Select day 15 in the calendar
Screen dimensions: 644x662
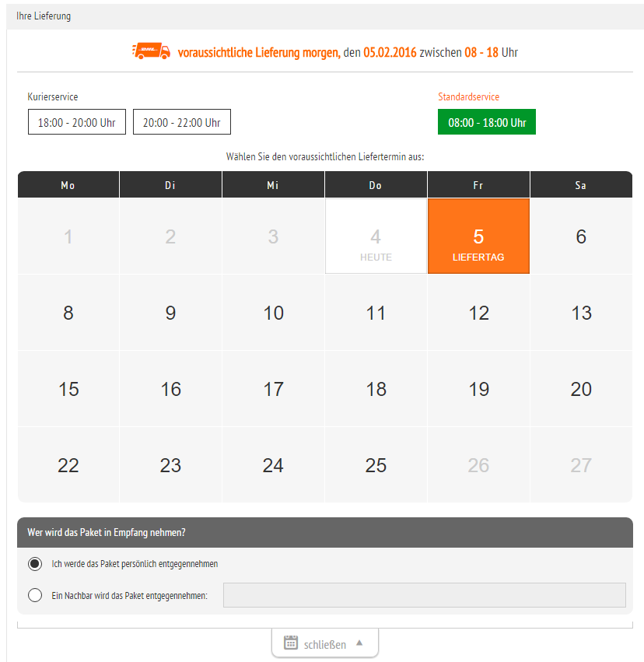(x=68, y=389)
